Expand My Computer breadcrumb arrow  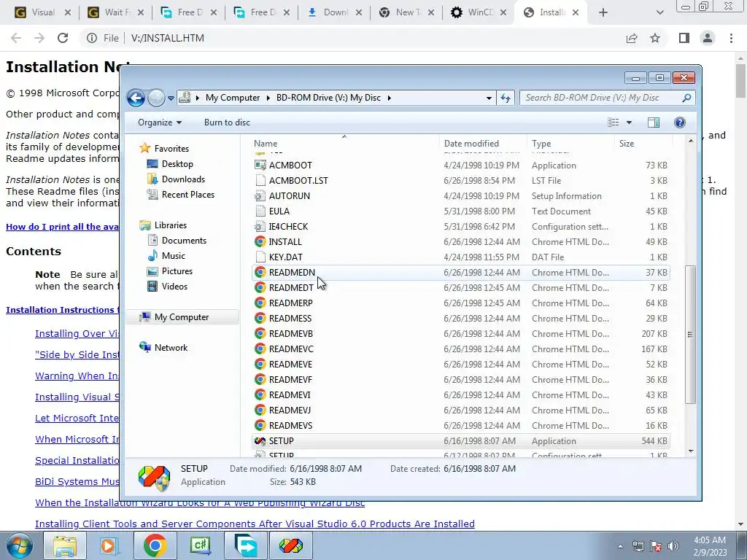click(x=267, y=98)
